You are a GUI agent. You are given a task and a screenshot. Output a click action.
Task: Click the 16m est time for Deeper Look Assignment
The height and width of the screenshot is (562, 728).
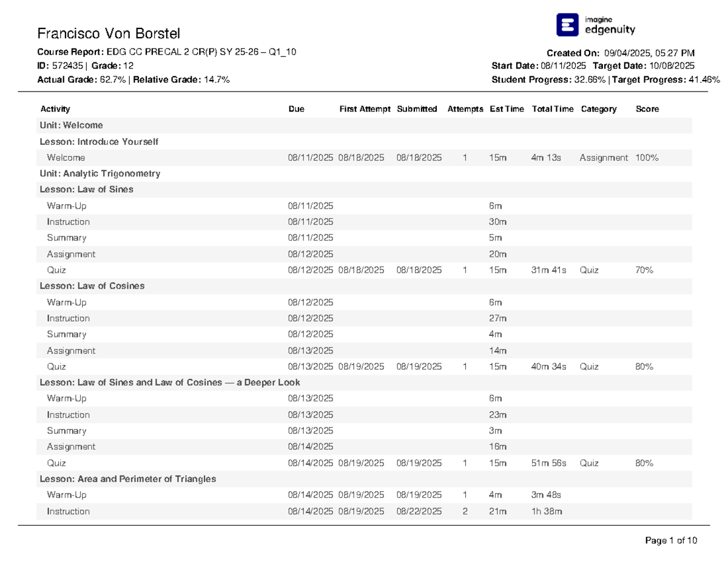click(497, 447)
